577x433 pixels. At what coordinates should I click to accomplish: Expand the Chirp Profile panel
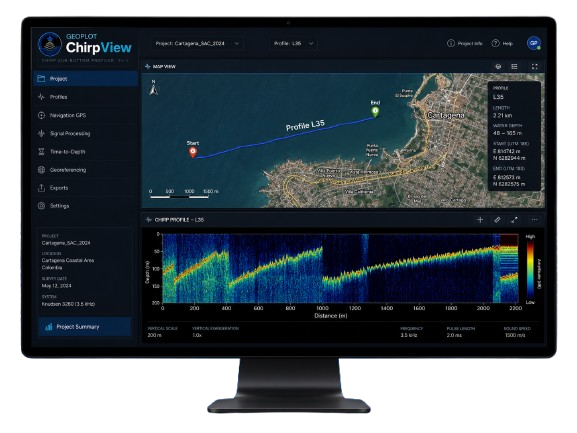click(x=514, y=220)
